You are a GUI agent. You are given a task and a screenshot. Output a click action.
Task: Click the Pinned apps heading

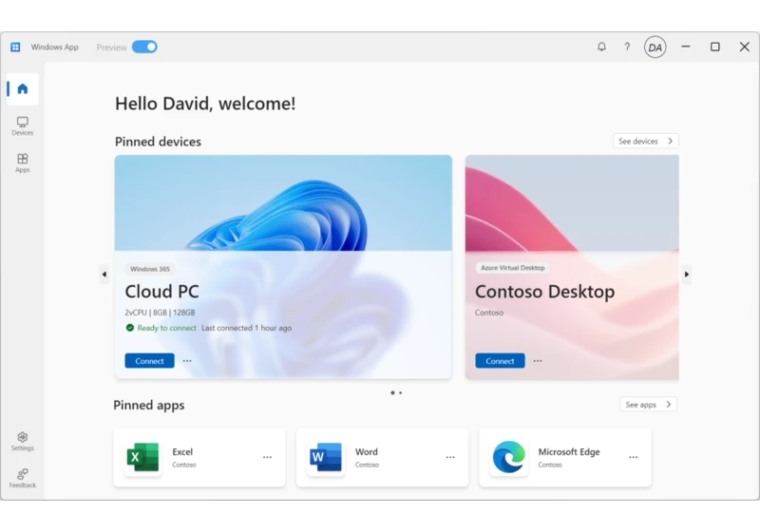pos(149,405)
